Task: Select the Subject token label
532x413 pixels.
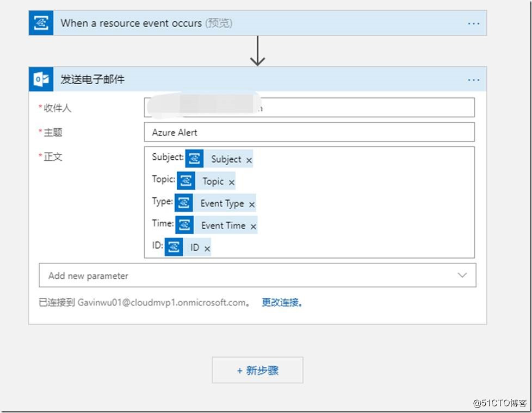Action: pyautogui.click(x=226, y=159)
